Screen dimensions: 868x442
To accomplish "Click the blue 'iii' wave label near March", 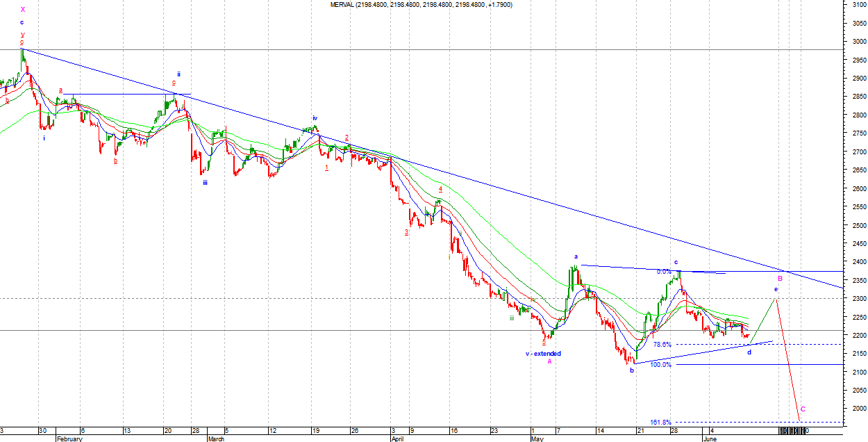I will 206,183.
